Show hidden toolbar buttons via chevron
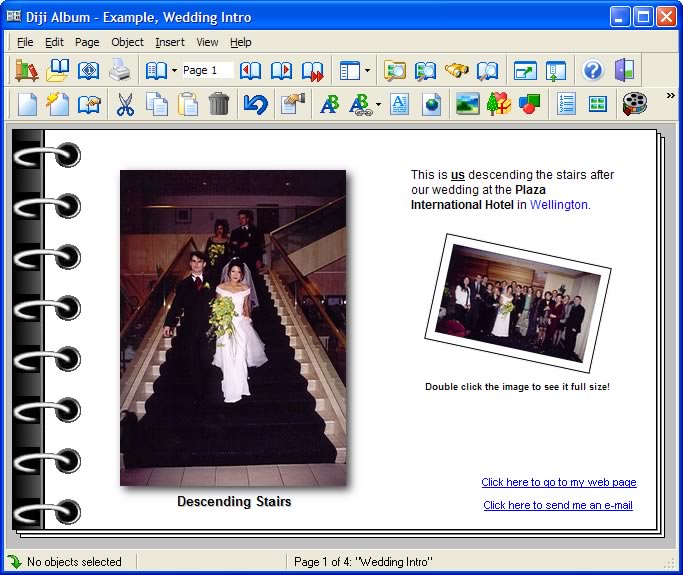 [x=670, y=96]
